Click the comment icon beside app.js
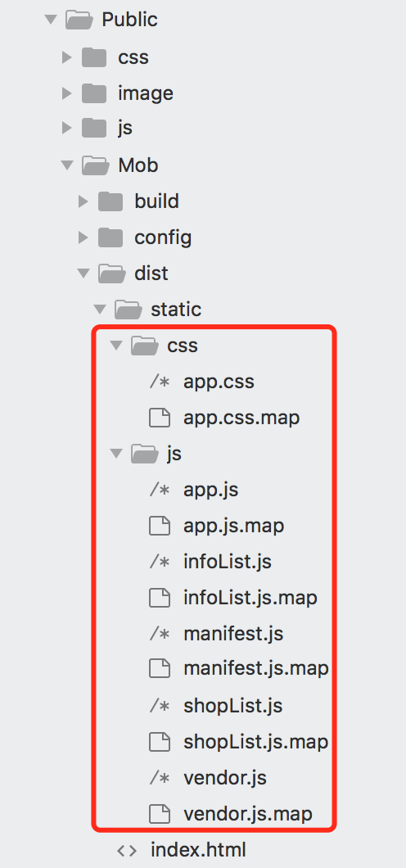Image resolution: width=406 pixels, height=868 pixels. 160,490
